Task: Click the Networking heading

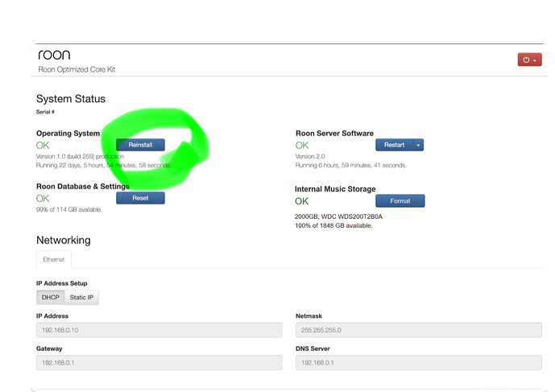Action: pos(64,240)
